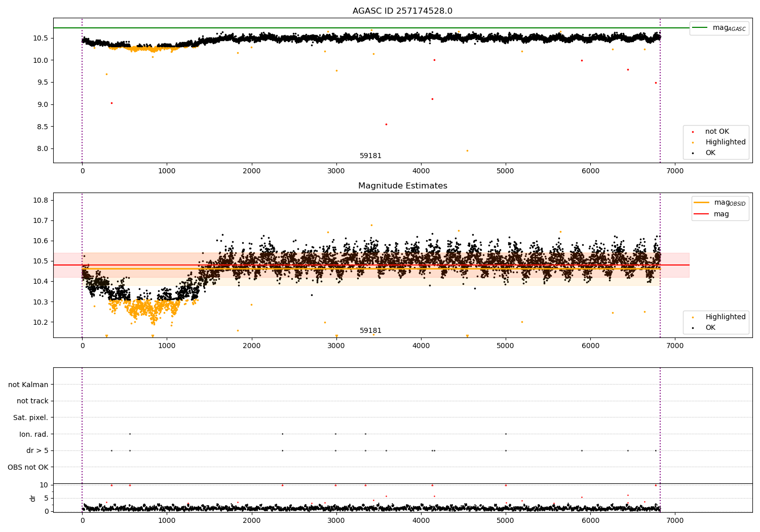Image resolution: width=760 pixels, height=532 pixels.
Task: Click 'OK' legend entry in Magnitude Estimates plot
Action: [x=710, y=328]
